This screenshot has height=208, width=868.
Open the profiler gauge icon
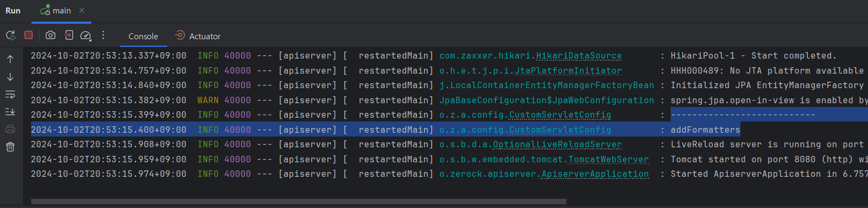86,35
